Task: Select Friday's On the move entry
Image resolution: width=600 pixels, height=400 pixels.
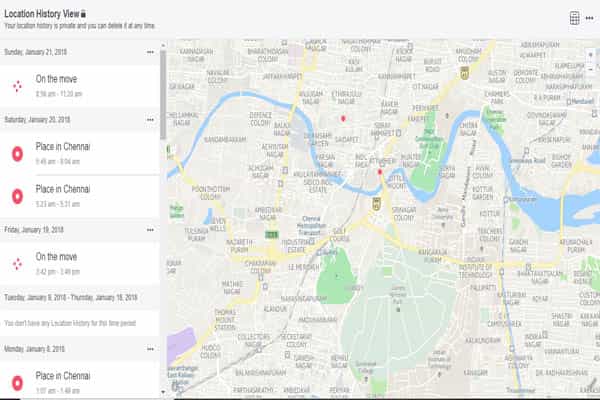Action: click(80, 264)
